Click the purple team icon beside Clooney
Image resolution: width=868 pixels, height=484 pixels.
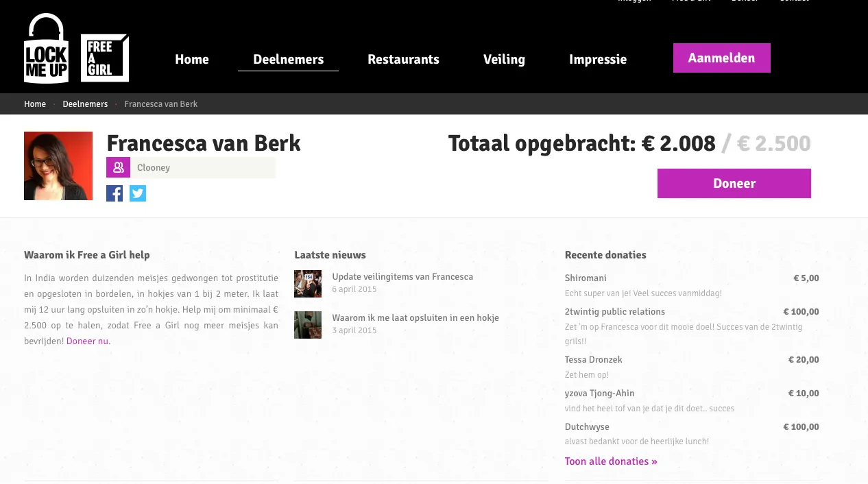coord(118,167)
